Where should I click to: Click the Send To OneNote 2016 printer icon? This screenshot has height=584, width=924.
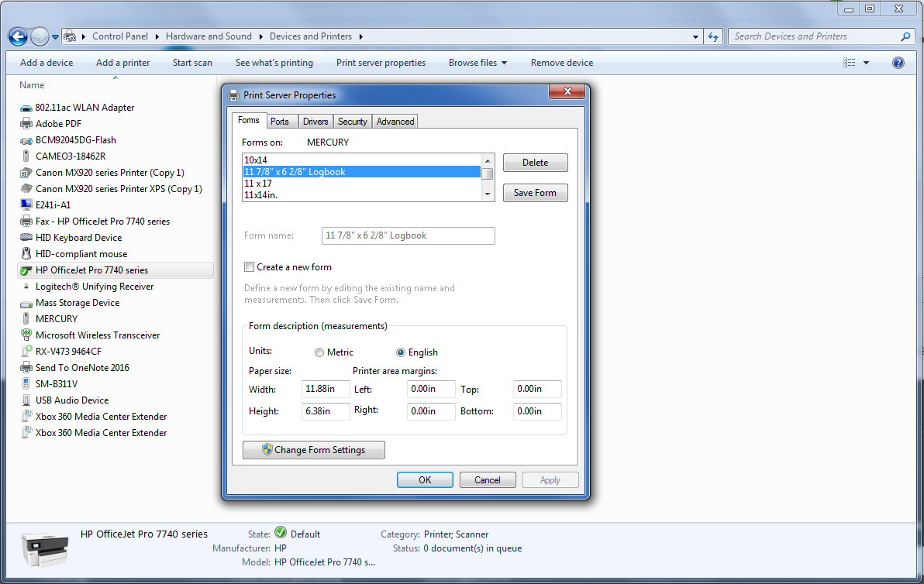tap(26, 367)
